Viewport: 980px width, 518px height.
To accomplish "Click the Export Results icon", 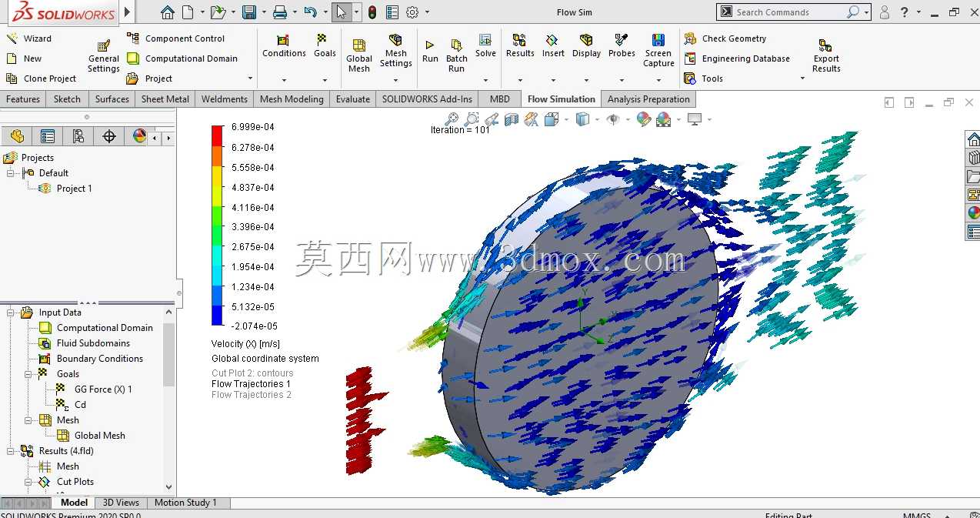I will [x=825, y=45].
